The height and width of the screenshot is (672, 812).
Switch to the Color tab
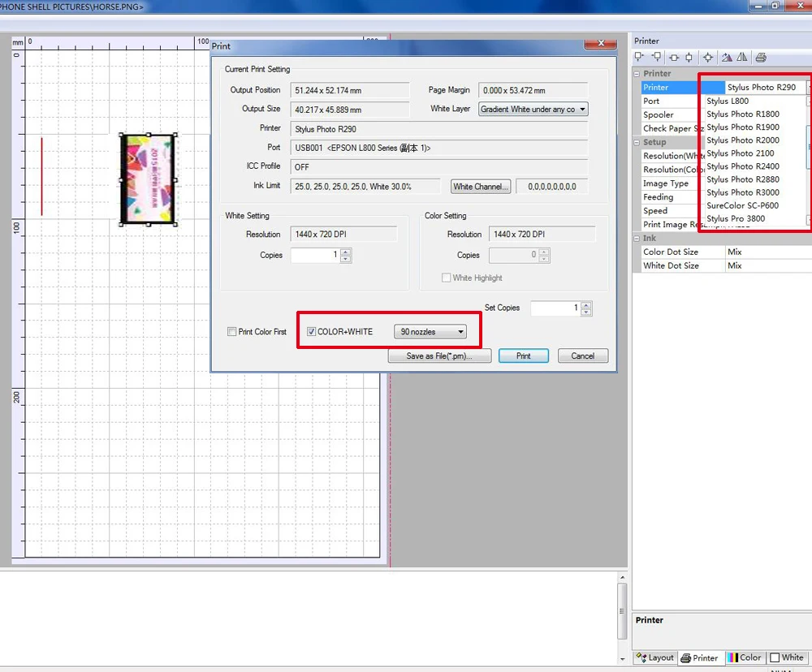744,657
